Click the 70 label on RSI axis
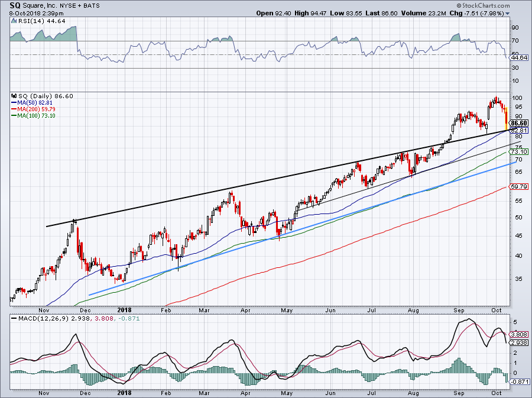This screenshot has width=532, height=398. (515, 41)
